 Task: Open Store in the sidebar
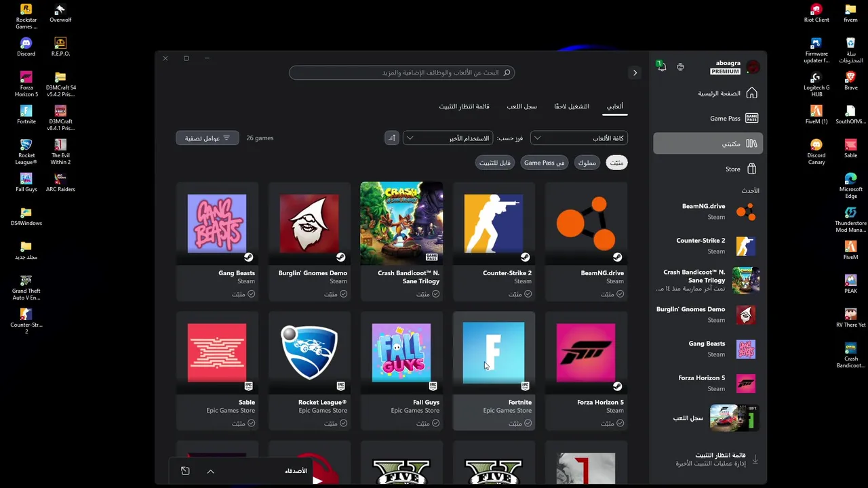pyautogui.click(x=707, y=169)
